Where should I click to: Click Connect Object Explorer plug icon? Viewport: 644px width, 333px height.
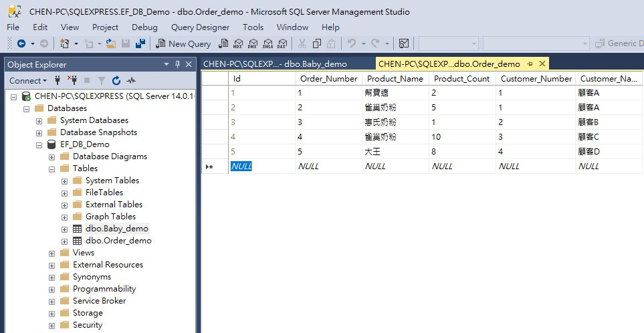click(58, 80)
